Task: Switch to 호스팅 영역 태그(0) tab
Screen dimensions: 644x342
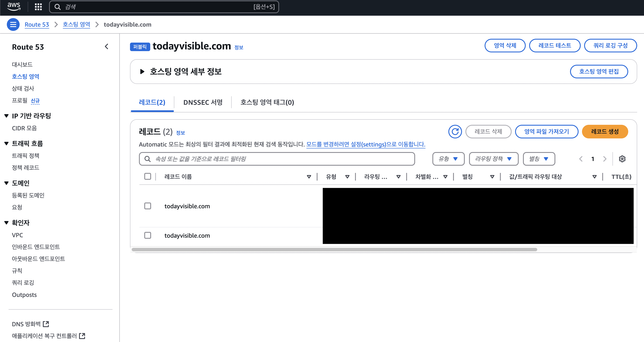Action: pos(267,102)
